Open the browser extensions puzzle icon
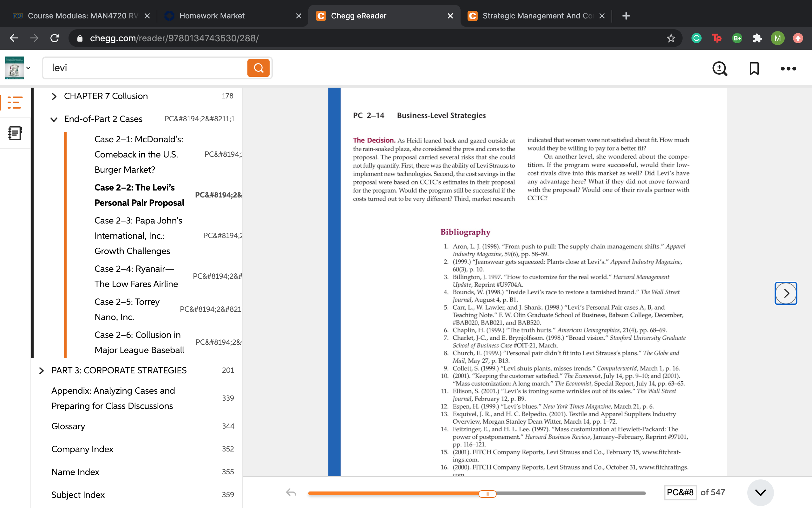The image size is (812, 508). click(x=757, y=38)
